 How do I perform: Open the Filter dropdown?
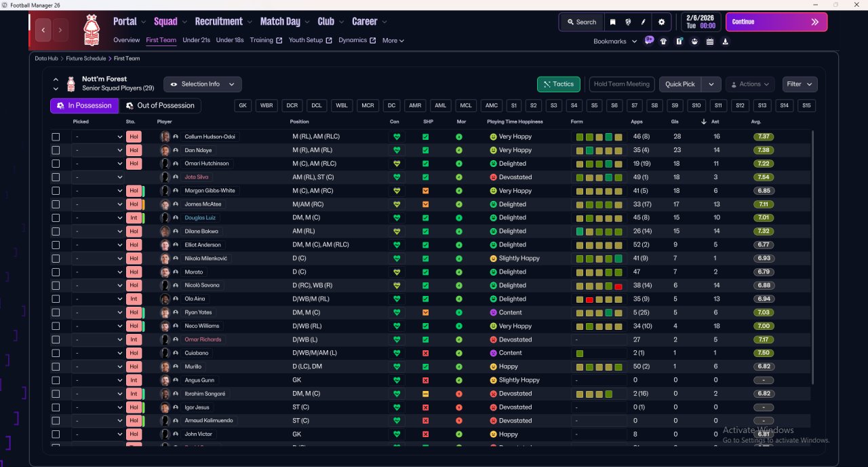pos(800,84)
